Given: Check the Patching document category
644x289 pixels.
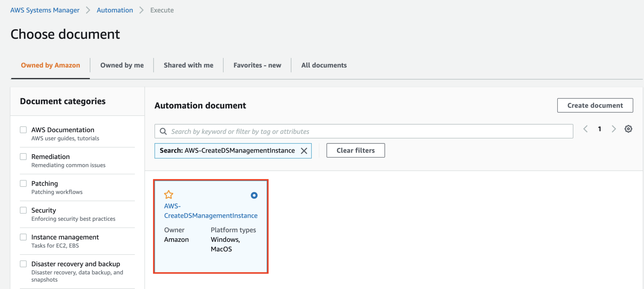Looking at the screenshot, I should (x=23, y=183).
